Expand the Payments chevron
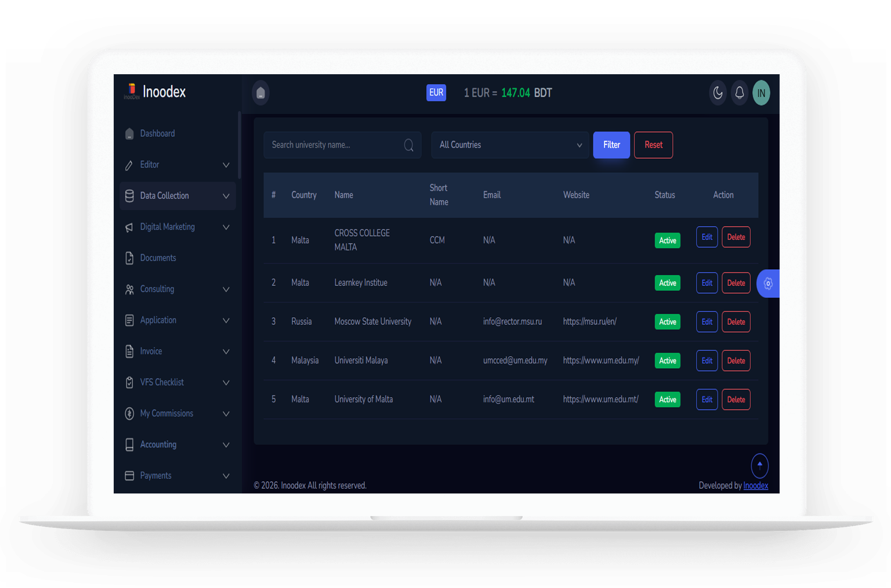The height and width of the screenshot is (588, 891). click(226, 476)
